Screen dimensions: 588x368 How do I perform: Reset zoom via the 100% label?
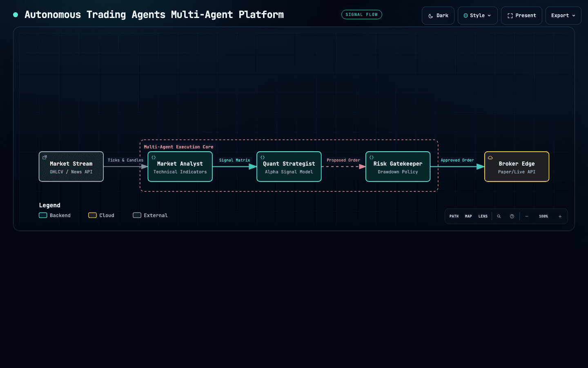543,216
